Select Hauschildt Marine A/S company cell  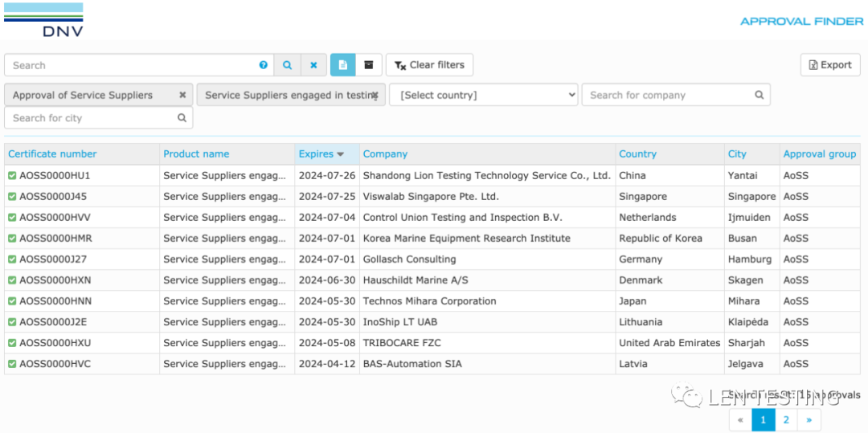[x=416, y=280]
